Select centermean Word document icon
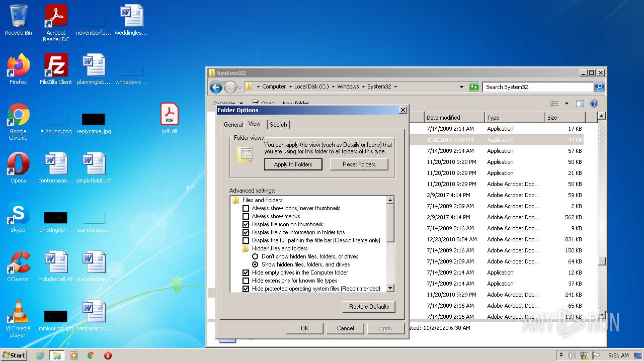 (56, 168)
